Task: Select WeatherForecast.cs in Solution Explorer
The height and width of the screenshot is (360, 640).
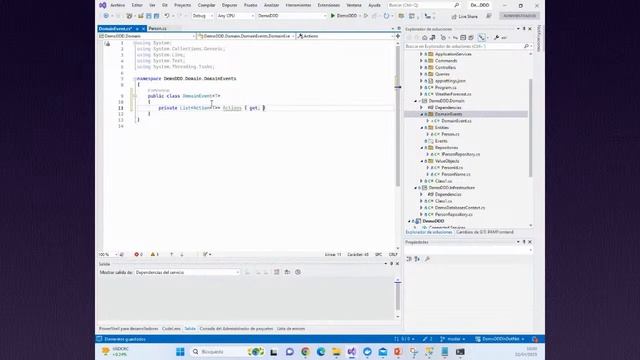Action: pyautogui.click(x=453, y=94)
